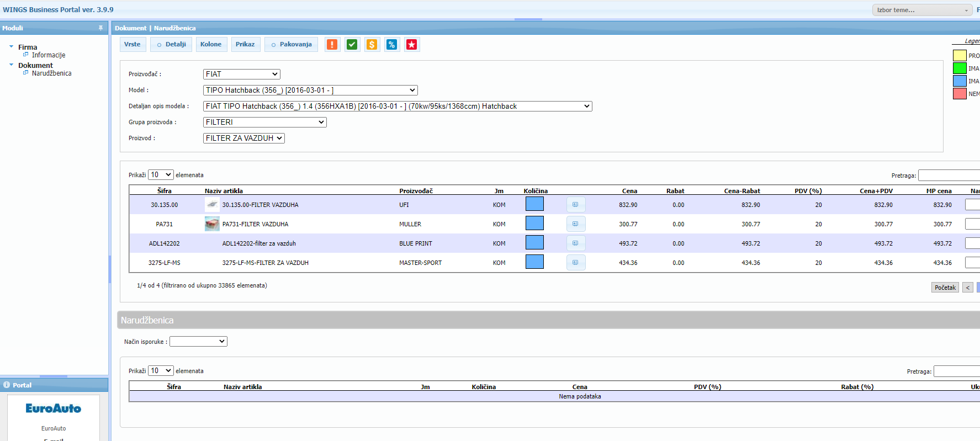Click the Početak pagination button
The image size is (980, 441).
pyautogui.click(x=945, y=288)
